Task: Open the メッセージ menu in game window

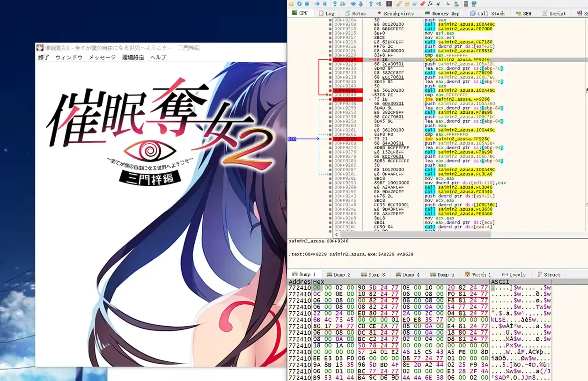Action: click(x=102, y=57)
